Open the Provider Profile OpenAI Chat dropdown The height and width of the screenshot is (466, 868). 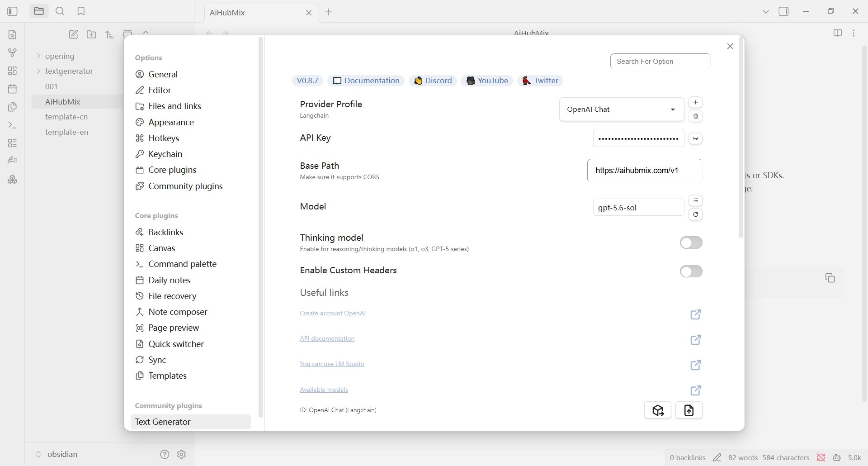tap(622, 109)
